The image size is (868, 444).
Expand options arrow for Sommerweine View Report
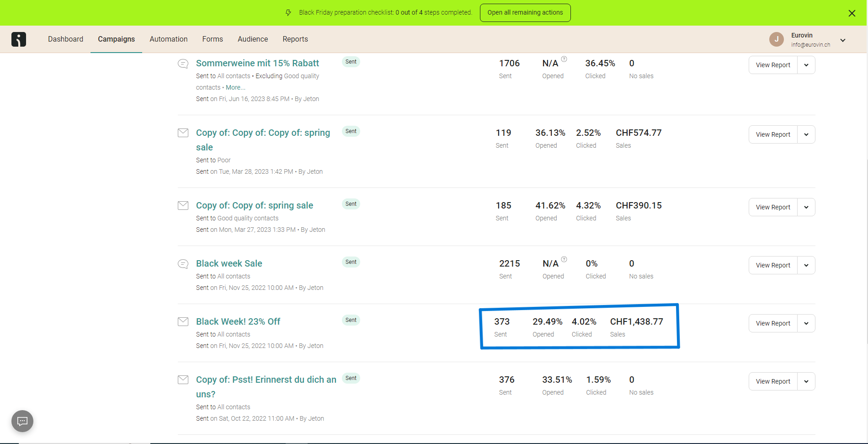(806, 65)
